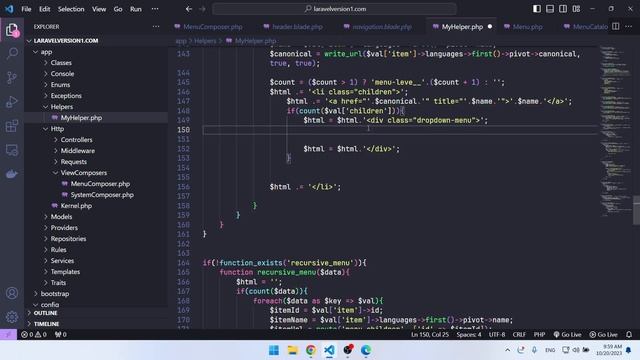This screenshot has height=360, width=640.
Task: Collapse the ViewComposers folder
Action: click(x=84, y=173)
